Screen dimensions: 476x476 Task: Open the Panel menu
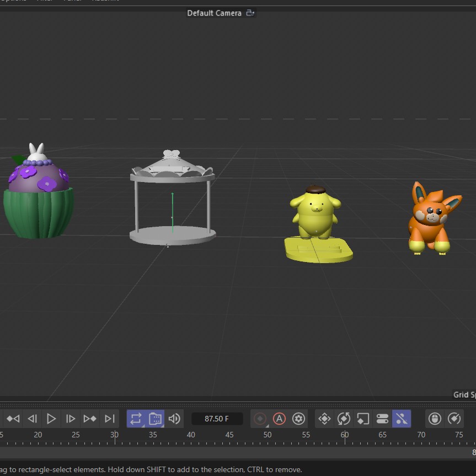pyautogui.click(x=72, y=1)
